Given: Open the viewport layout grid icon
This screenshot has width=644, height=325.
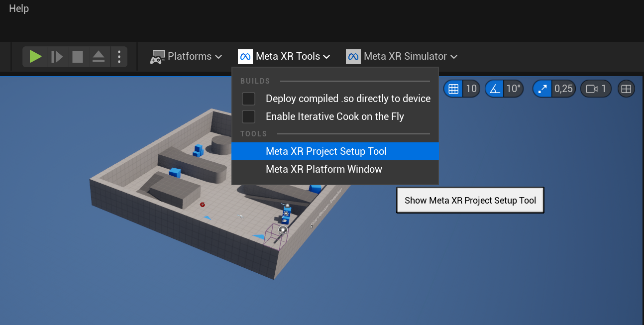Looking at the screenshot, I should pos(626,88).
